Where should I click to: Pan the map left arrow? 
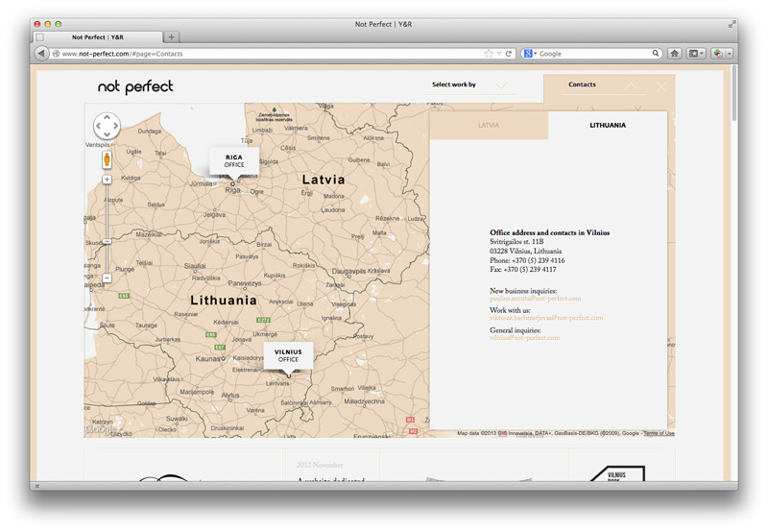(x=99, y=126)
